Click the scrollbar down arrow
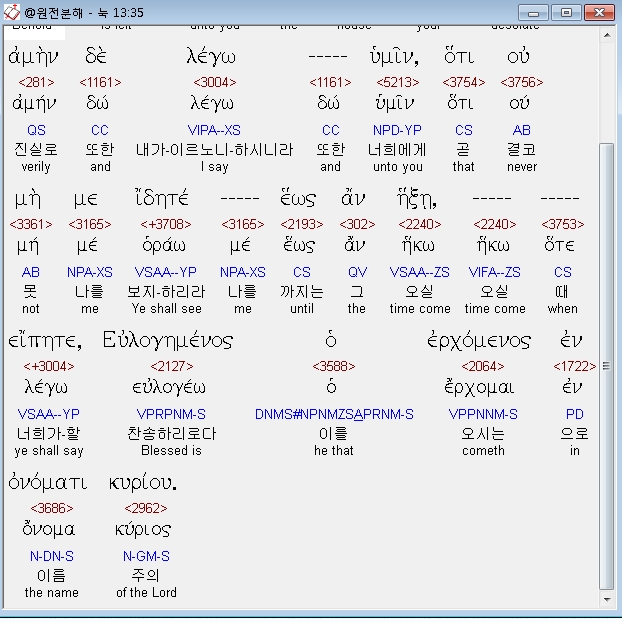 [607, 600]
